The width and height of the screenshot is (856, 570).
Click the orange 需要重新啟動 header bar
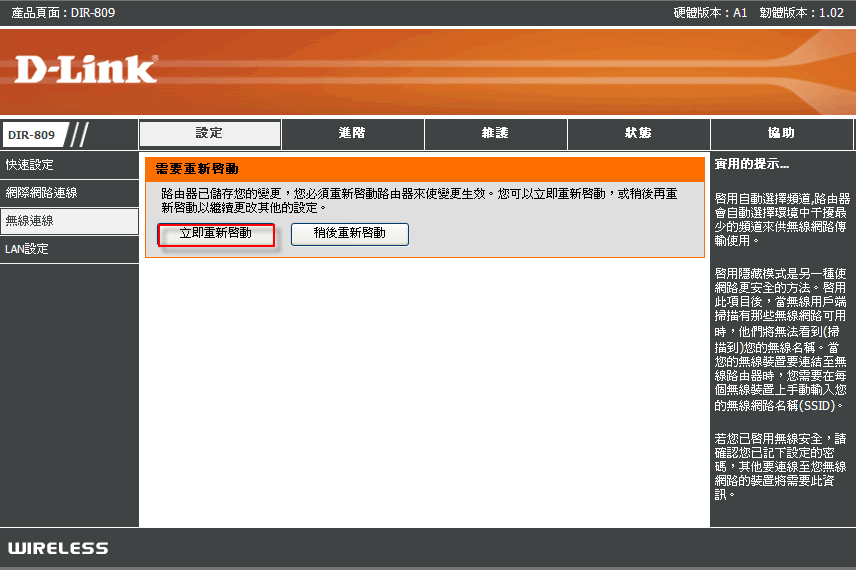click(x=425, y=170)
